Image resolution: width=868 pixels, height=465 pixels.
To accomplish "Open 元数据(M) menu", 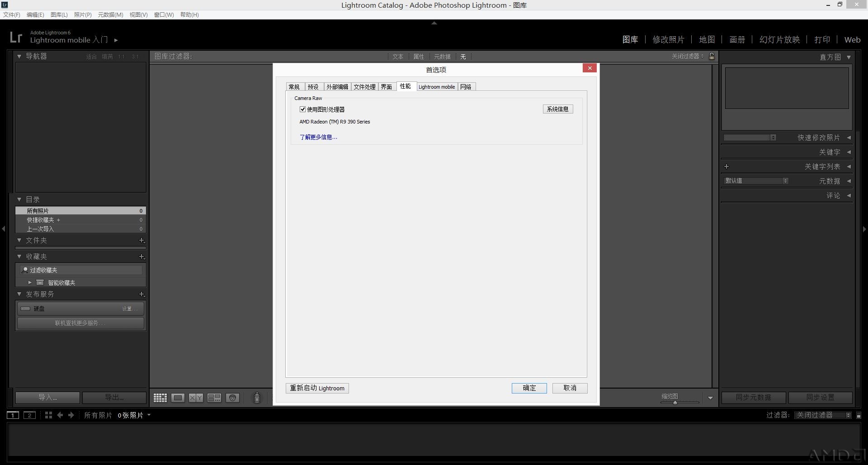I will 111,14.
